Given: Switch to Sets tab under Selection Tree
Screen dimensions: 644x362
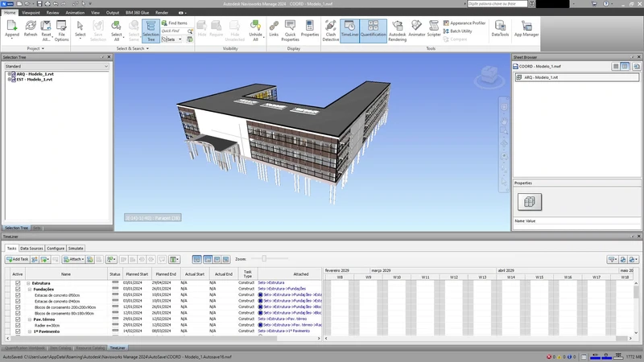Looking at the screenshot, I should (37, 228).
